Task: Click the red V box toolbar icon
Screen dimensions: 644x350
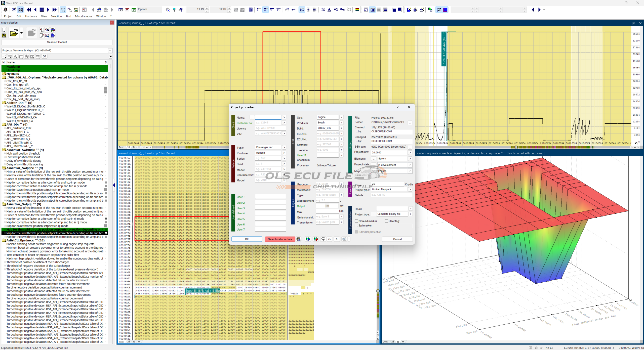Action: click(x=127, y=10)
